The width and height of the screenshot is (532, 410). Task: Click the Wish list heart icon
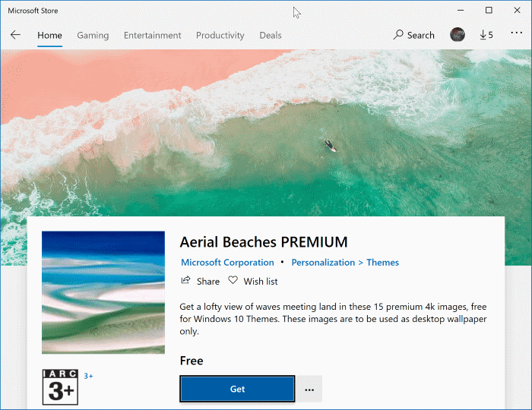[x=233, y=280]
